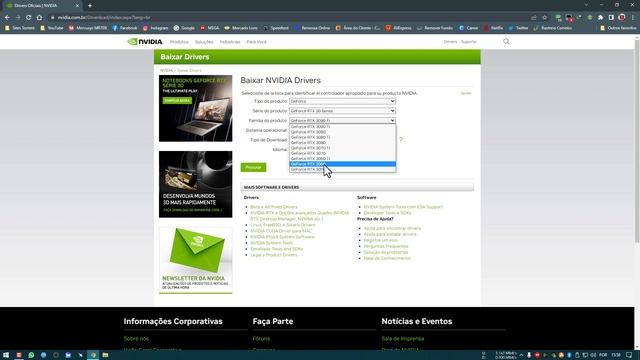The image size is (640, 360).
Task: Open the Para Você menu
Action: click(256, 42)
